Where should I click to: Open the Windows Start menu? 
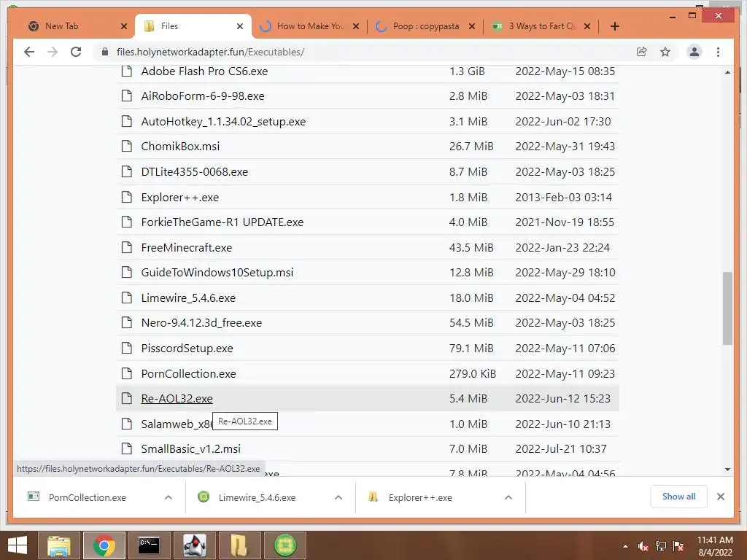(18, 545)
